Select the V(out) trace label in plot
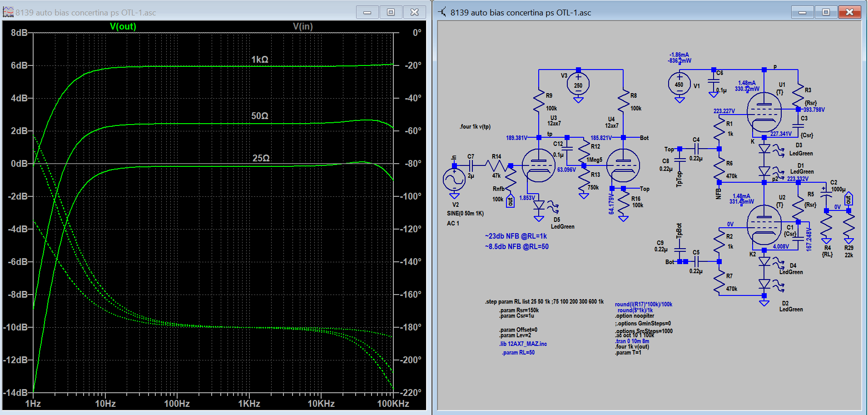 [x=123, y=26]
